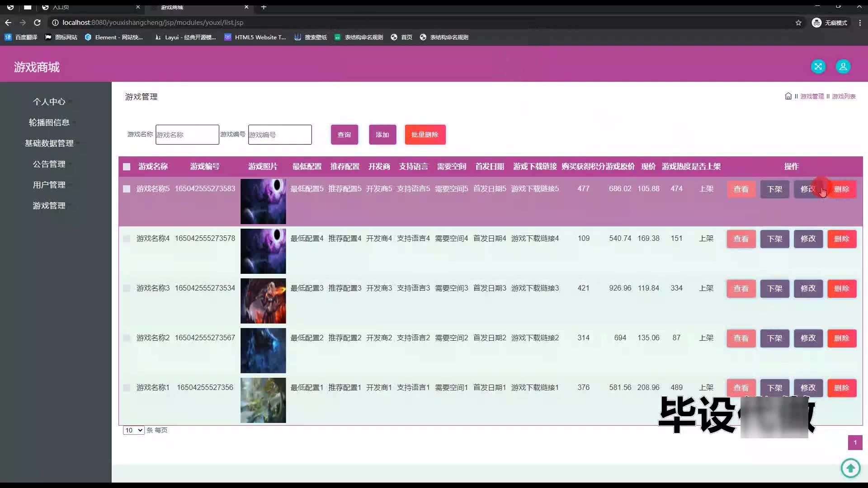Open HTML5 Website bookmark
Viewport: 868px width, 488px height.
[255, 37]
